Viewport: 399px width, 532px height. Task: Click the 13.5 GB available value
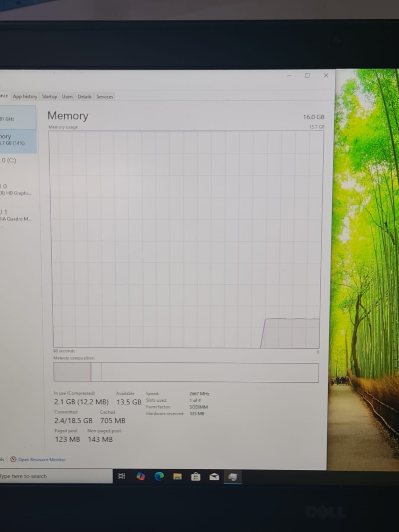pos(129,402)
